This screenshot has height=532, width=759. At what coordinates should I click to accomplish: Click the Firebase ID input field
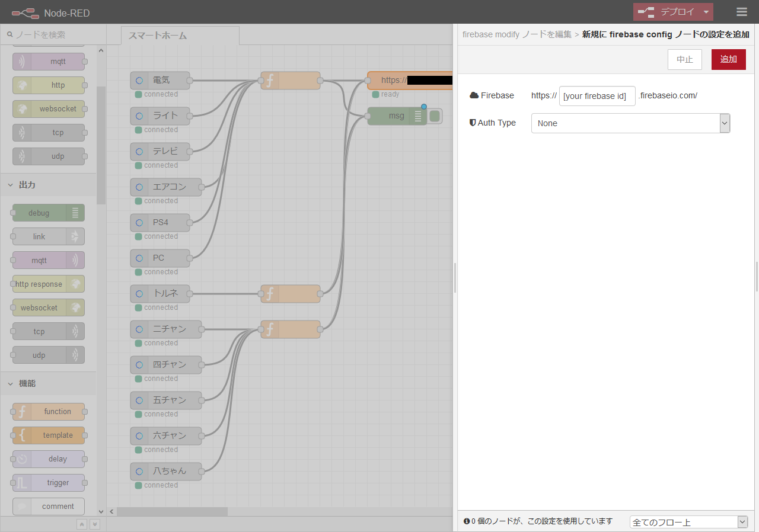click(x=597, y=95)
